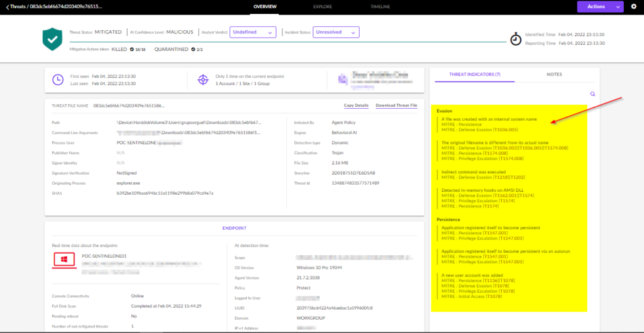Click the stopwatch icon beside Identified Time
The height and width of the screenshot is (333, 644).
click(x=515, y=38)
